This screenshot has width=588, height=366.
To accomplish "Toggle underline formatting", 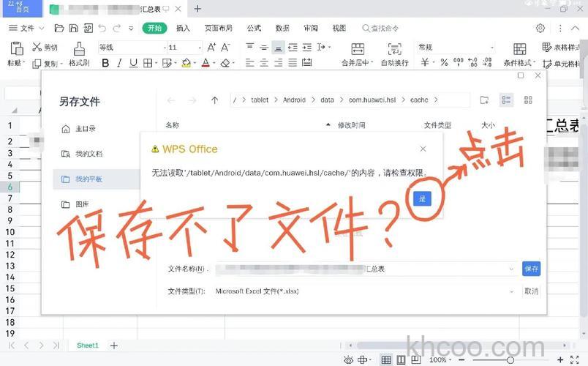I will click(x=133, y=63).
